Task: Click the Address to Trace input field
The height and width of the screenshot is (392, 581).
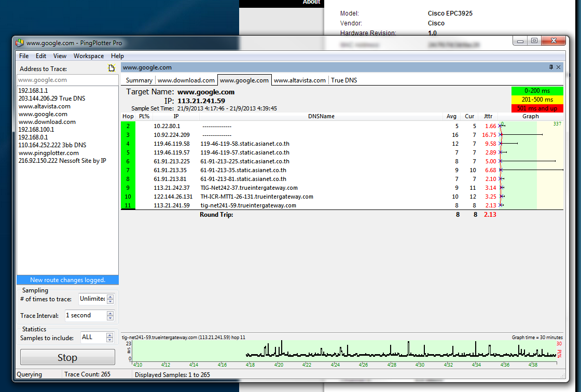Action: [x=67, y=80]
